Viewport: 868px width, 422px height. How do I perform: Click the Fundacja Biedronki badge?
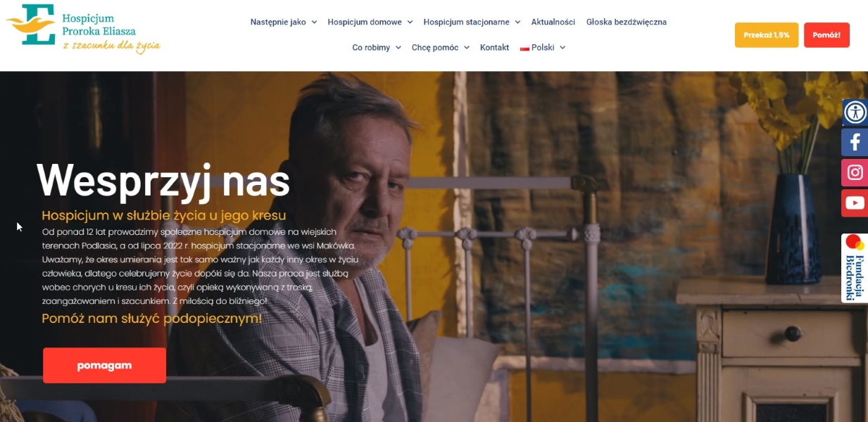855,268
